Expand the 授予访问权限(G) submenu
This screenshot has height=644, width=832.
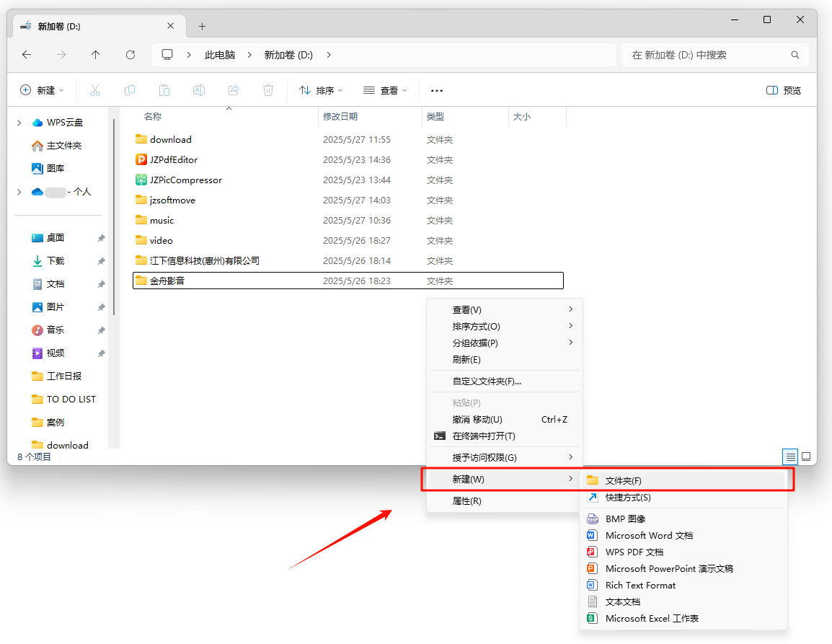[x=504, y=457]
